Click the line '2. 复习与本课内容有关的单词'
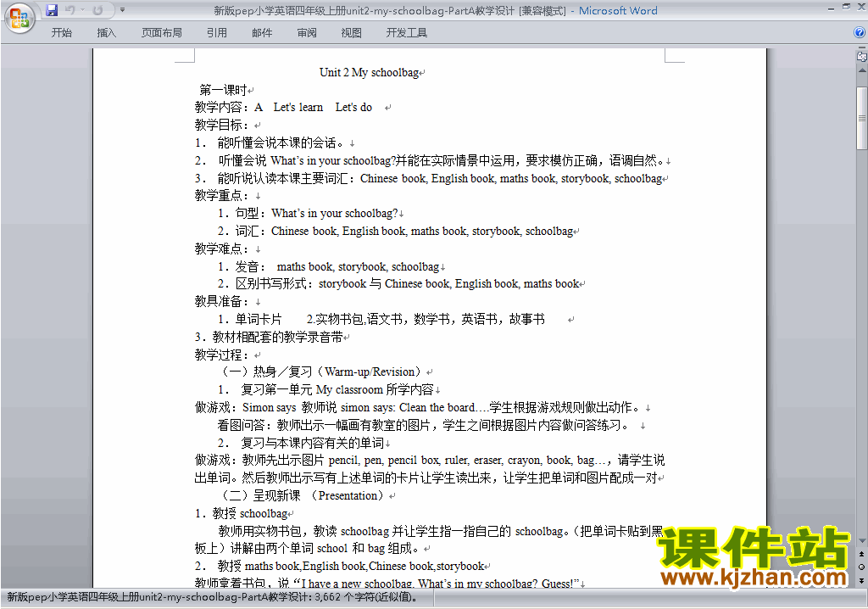Image resolution: width=868 pixels, height=609 pixels. click(x=301, y=444)
